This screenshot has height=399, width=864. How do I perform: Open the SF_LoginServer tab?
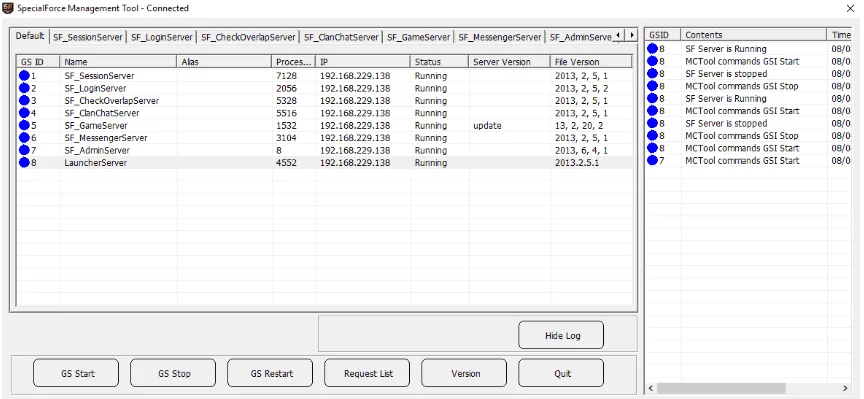tap(162, 37)
